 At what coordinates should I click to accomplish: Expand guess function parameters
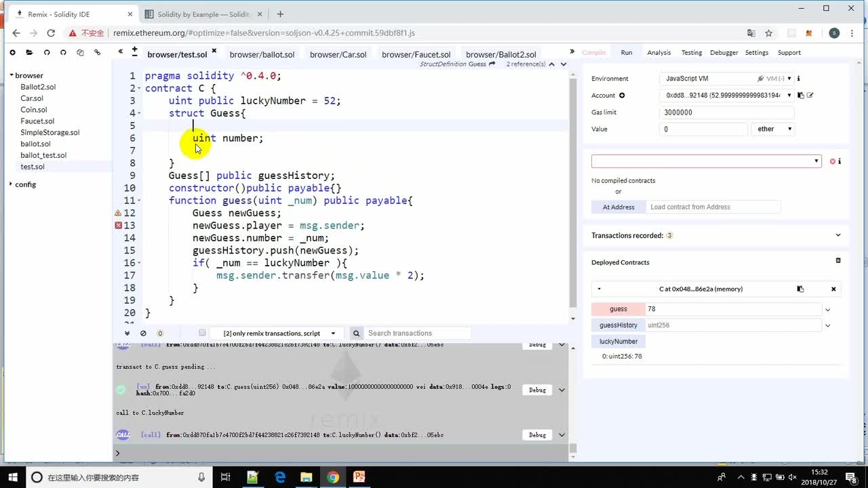pyautogui.click(x=827, y=310)
